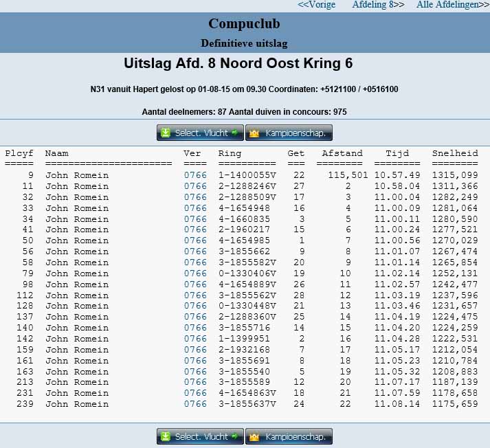Click 0766 link in row with ring 4-1654889V
490x448 pixels.
pyautogui.click(x=195, y=284)
